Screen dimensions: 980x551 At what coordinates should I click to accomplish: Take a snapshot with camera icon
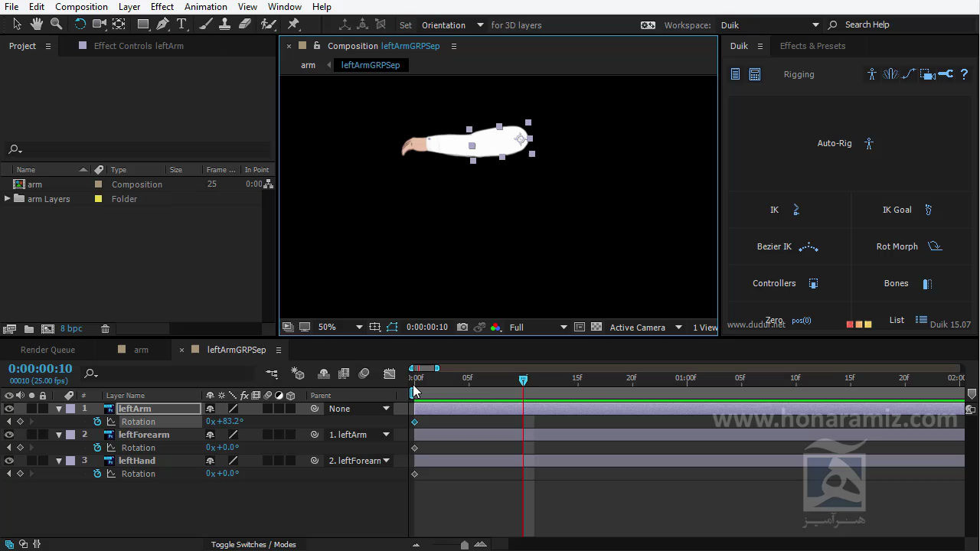click(462, 327)
